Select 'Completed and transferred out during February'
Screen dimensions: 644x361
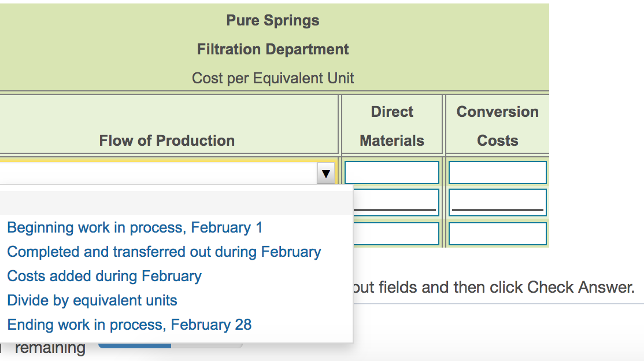(x=164, y=252)
